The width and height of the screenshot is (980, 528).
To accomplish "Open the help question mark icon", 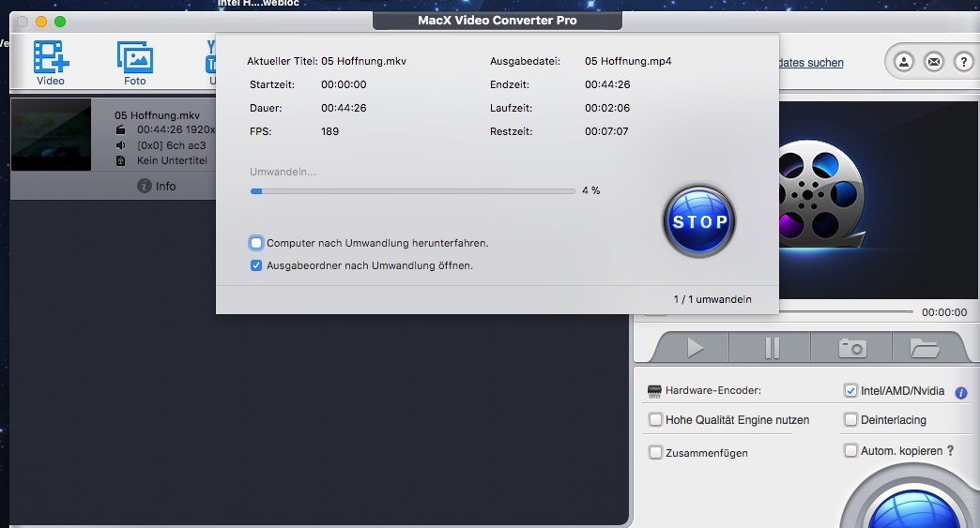I will [964, 62].
